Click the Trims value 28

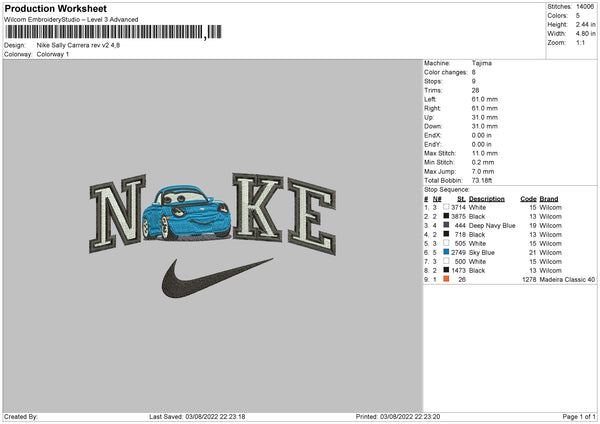point(475,90)
